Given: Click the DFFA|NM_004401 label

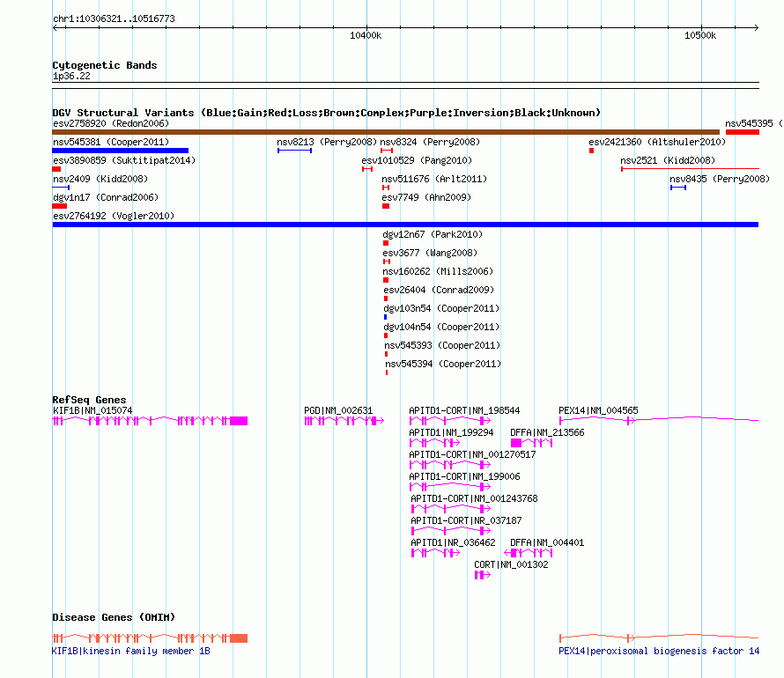Looking at the screenshot, I should tap(547, 542).
